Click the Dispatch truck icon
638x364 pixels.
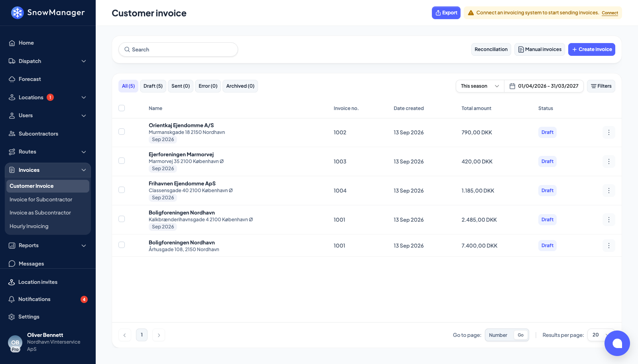(12, 61)
